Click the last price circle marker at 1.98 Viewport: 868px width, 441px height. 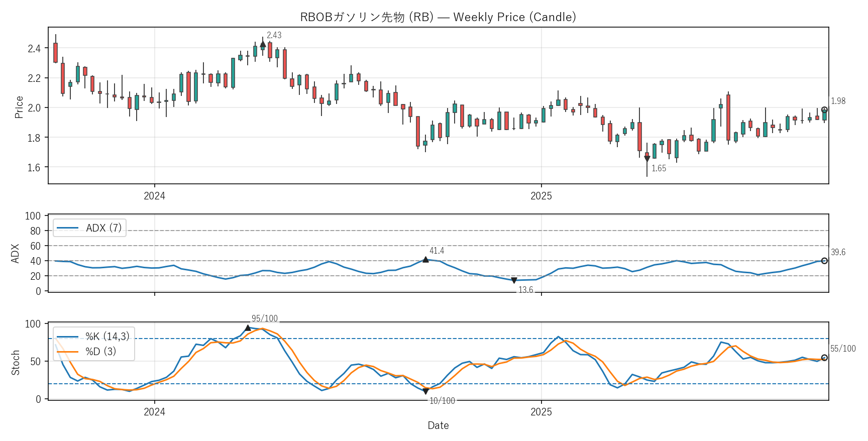point(824,110)
